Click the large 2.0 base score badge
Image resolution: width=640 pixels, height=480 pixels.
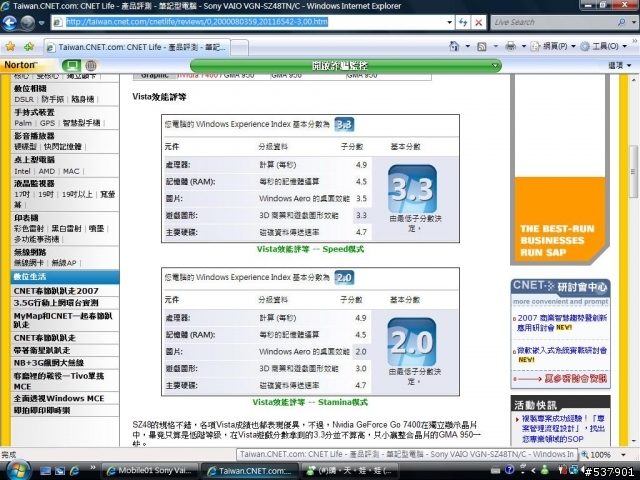pyautogui.click(x=411, y=342)
